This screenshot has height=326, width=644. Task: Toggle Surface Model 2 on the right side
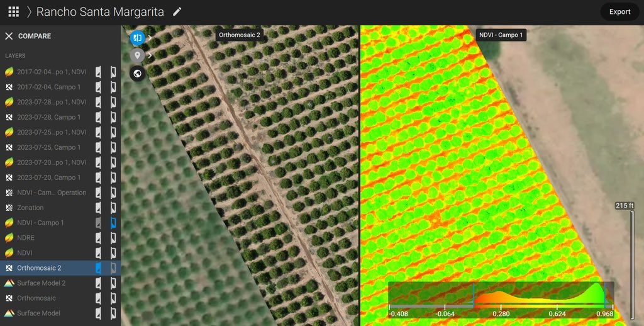(113, 283)
